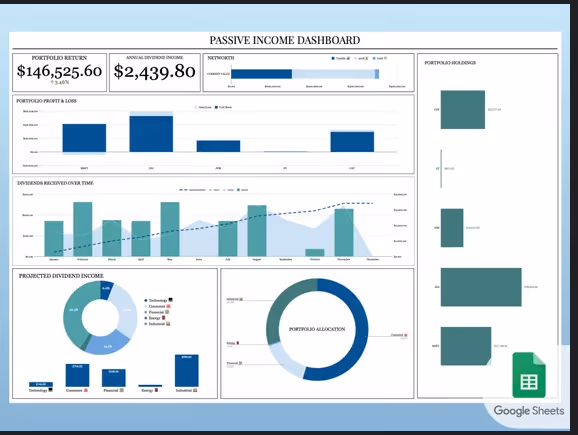This screenshot has height=435, width=578.
Task: Click the Cost Basis legend swatch in Profit & Loss
Action: click(216, 107)
